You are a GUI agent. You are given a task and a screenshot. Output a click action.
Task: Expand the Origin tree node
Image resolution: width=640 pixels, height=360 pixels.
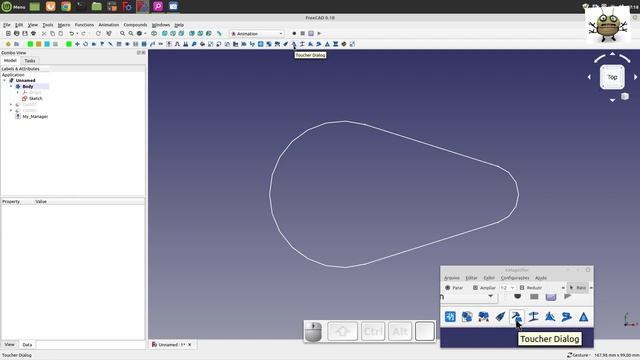(x=18, y=93)
